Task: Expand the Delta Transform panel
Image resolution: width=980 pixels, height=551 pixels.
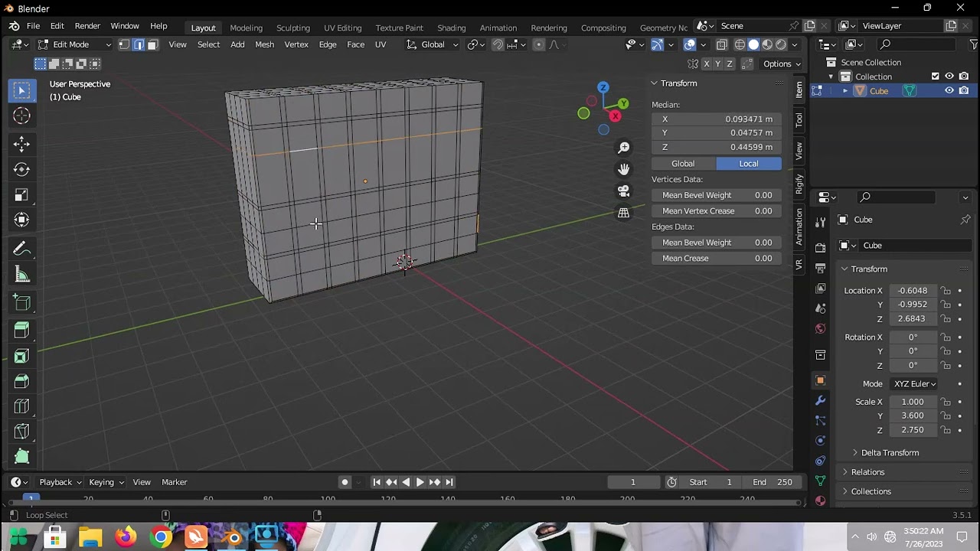Action: point(890,452)
